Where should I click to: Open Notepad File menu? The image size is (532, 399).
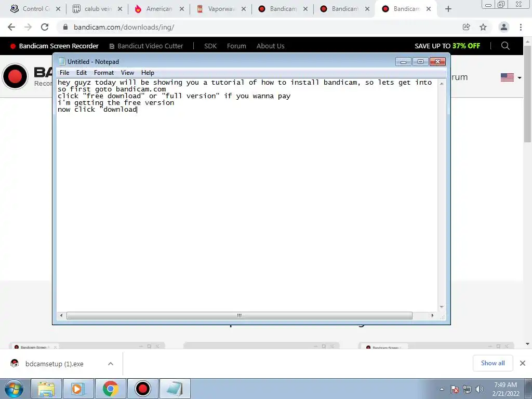(64, 73)
